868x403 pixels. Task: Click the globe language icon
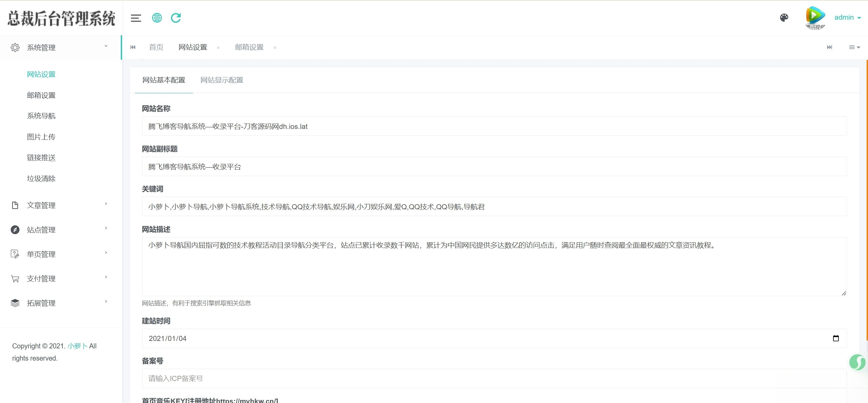tap(156, 18)
